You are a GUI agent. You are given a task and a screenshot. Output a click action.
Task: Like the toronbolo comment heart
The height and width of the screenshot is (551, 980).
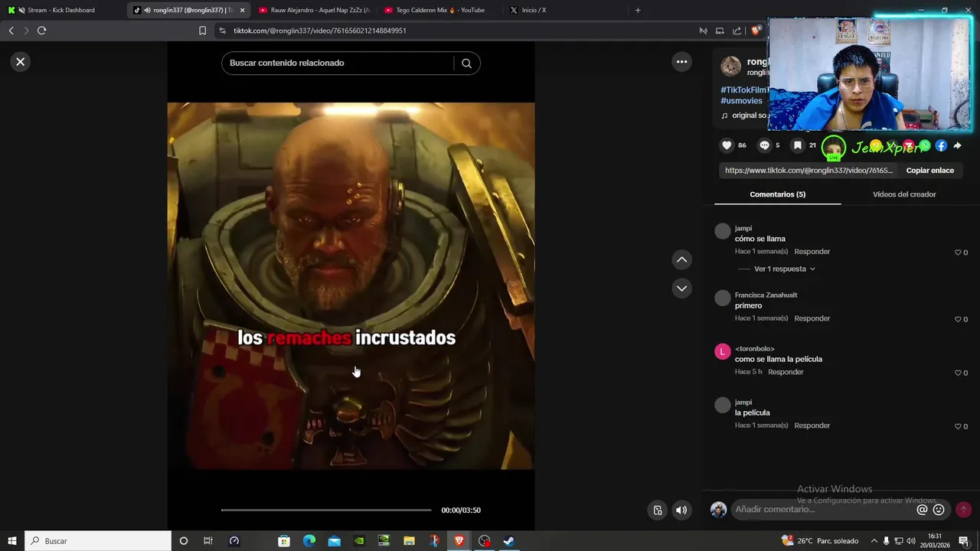click(x=958, y=373)
